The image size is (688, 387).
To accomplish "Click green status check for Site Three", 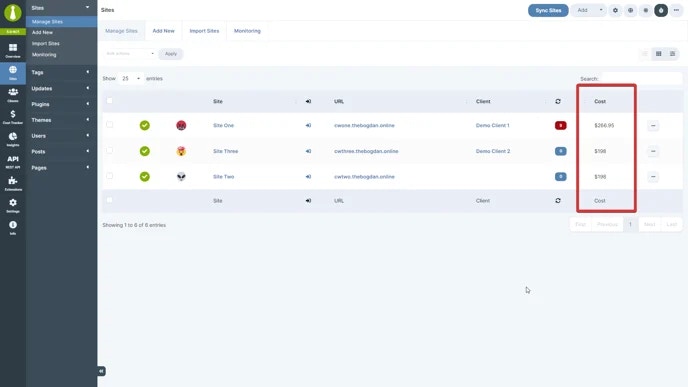I will click(x=145, y=151).
